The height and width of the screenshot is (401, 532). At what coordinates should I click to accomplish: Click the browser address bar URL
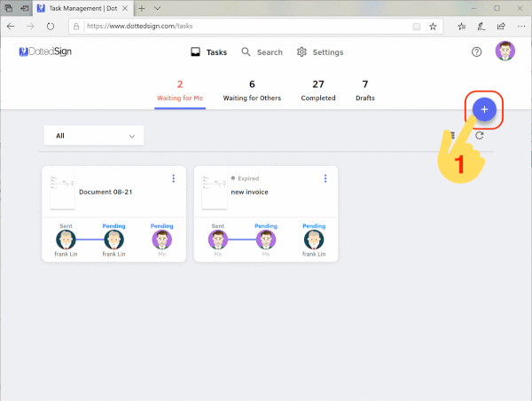tap(222, 27)
